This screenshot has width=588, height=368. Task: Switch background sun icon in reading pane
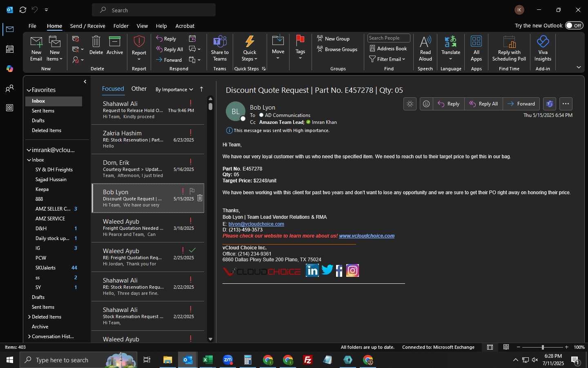click(410, 104)
